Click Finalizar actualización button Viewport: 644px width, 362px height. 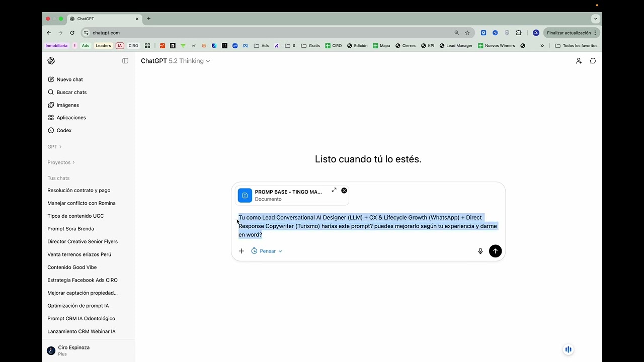(572, 33)
